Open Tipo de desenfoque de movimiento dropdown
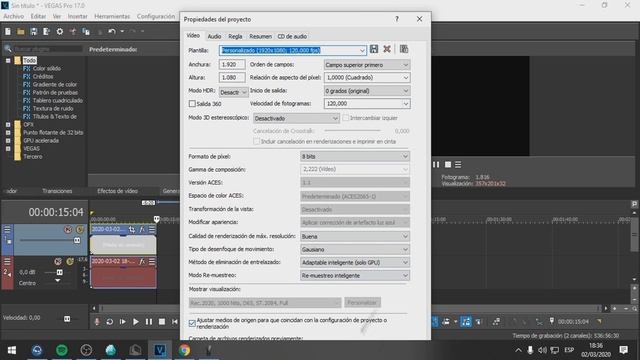 coord(355,249)
